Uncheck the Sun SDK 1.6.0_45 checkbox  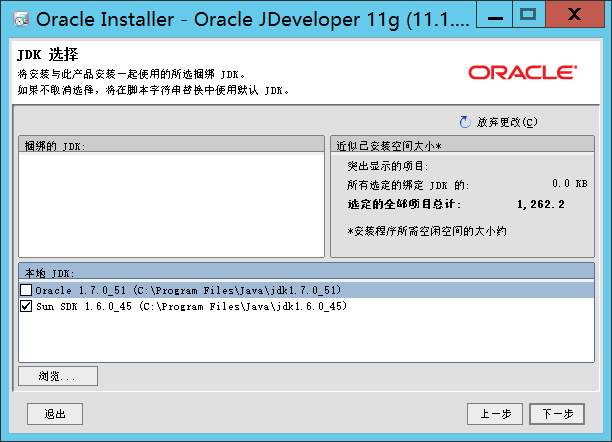(x=26, y=306)
